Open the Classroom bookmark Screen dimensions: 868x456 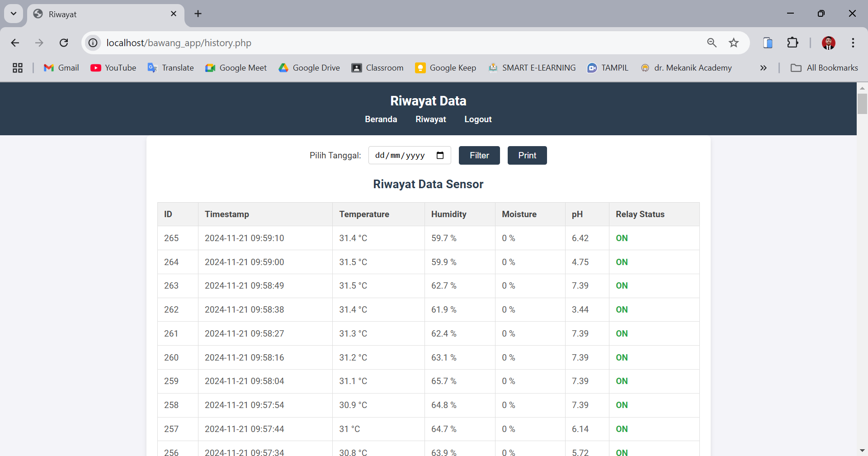click(x=377, y=68)
